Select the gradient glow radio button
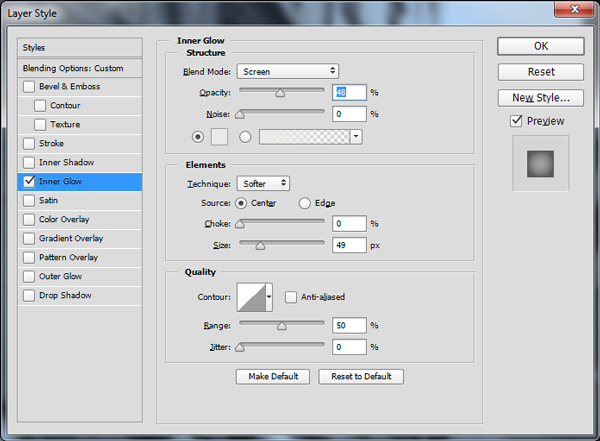 [245, 136]
